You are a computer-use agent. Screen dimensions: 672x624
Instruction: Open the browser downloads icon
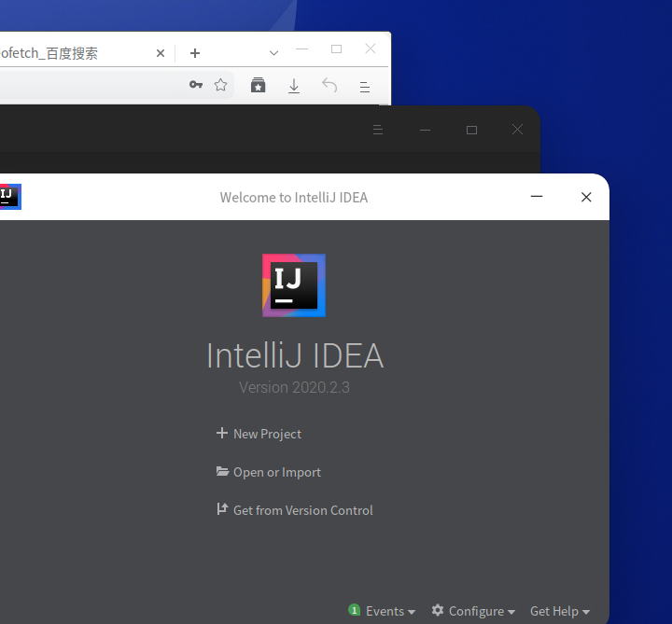click(294, 86)
